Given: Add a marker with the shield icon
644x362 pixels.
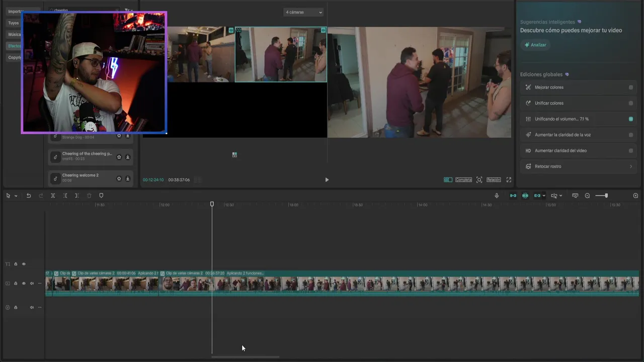Looking at the screenshot, I should [x=101, y=196].
